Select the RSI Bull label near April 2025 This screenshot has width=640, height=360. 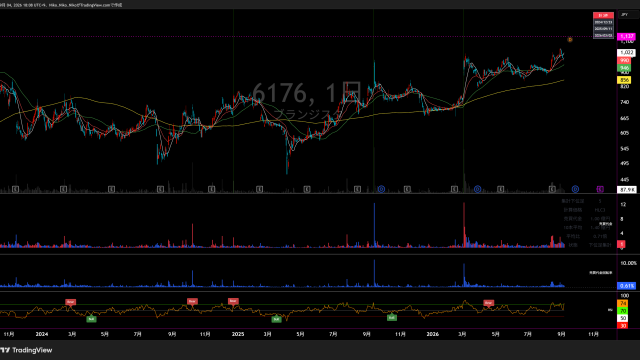pyautogui.click(x=276, y=319)
